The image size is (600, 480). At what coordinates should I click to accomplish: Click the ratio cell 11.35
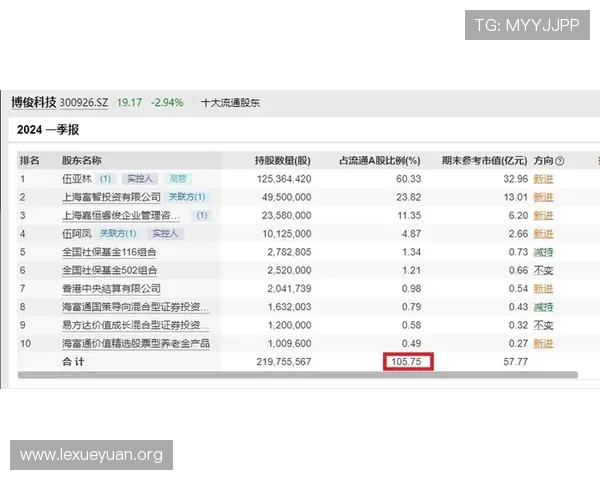pyautogui.click(x=409, y=216)
